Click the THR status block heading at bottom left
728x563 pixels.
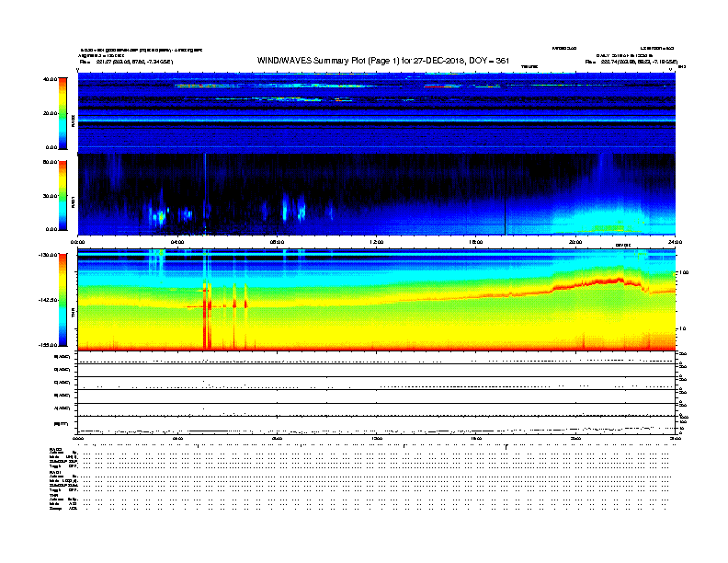pyautogui.click(x=53, y=495)
